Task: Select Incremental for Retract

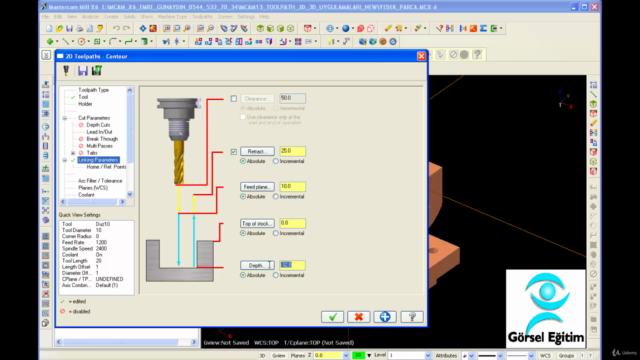Action: click(x=276, y=161)
